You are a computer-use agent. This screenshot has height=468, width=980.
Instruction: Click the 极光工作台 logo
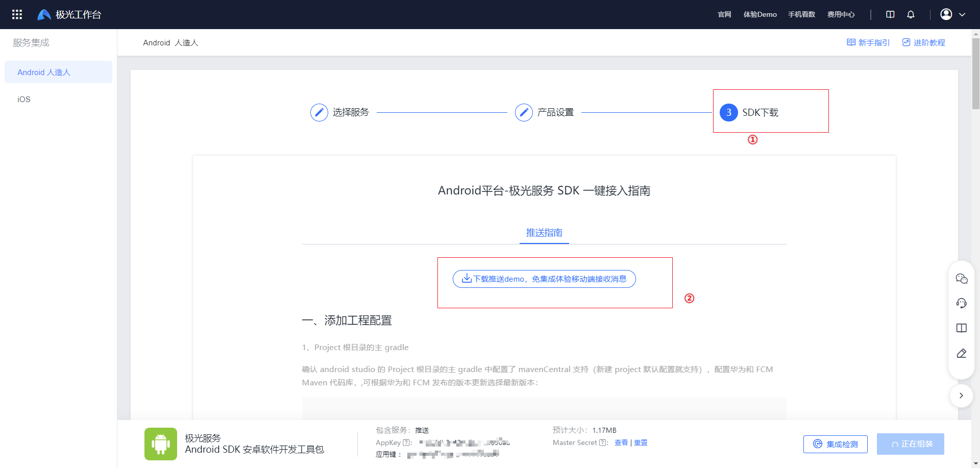click(69, 14)
